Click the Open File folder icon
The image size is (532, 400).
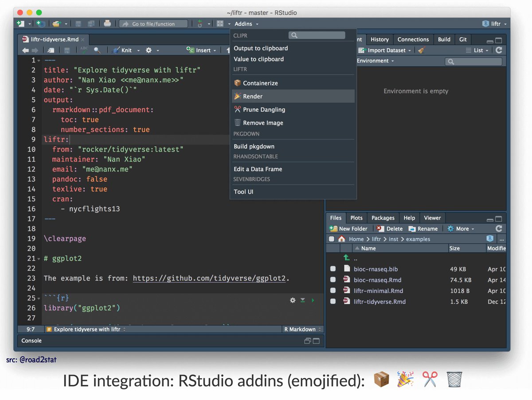click(x=56, y=24)
